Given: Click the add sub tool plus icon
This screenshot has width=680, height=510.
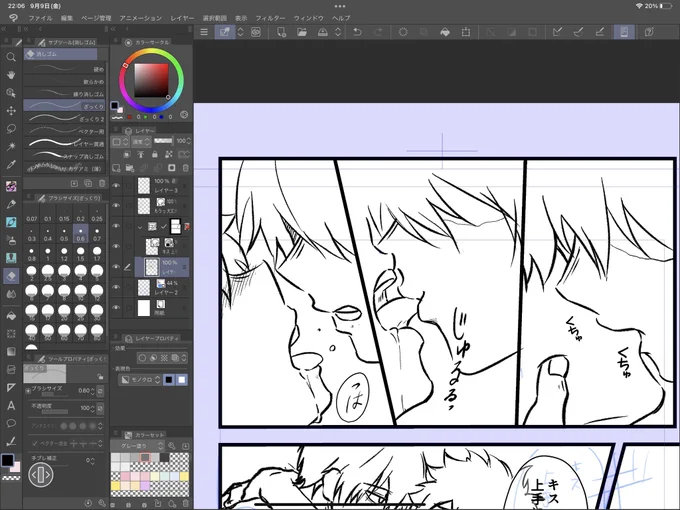Looking at the screenshot, I should point(74,183).
